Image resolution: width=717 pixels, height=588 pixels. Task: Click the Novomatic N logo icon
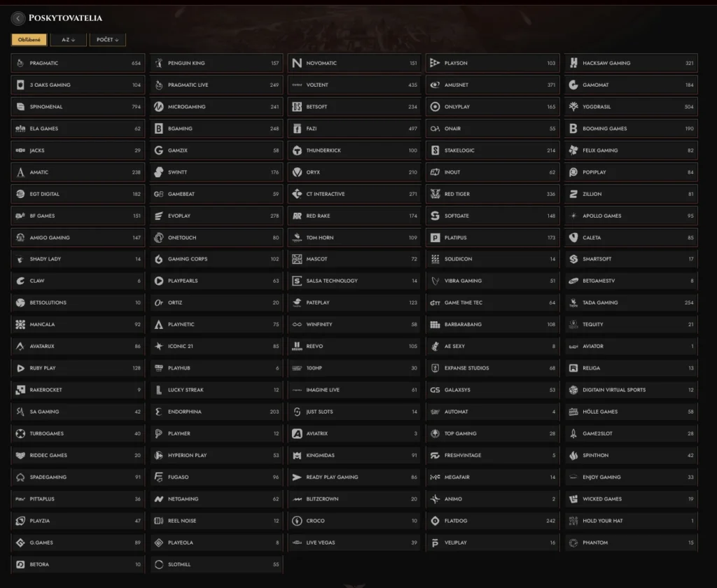(x=297, y=63)
